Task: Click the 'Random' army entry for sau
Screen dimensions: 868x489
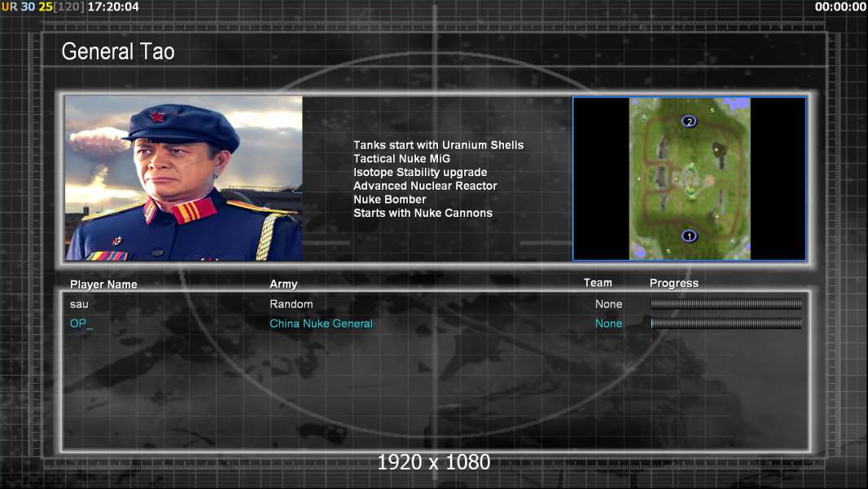Action: pos(292,304)
